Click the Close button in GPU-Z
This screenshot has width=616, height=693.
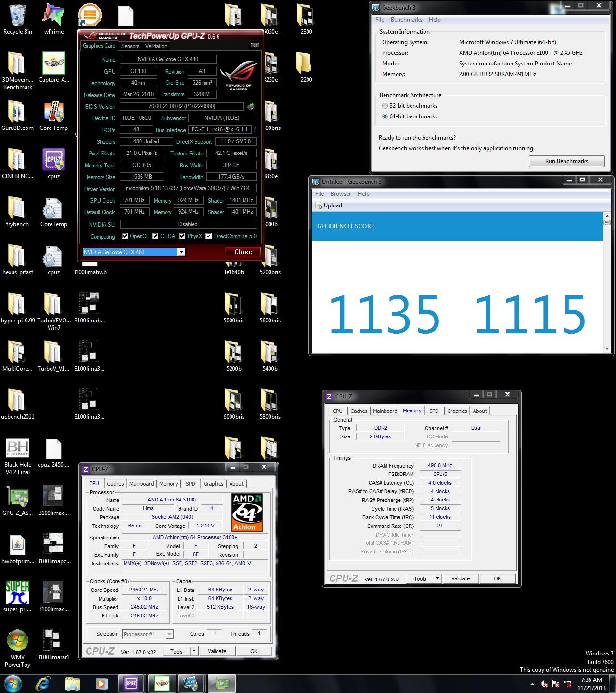point(243,252)
